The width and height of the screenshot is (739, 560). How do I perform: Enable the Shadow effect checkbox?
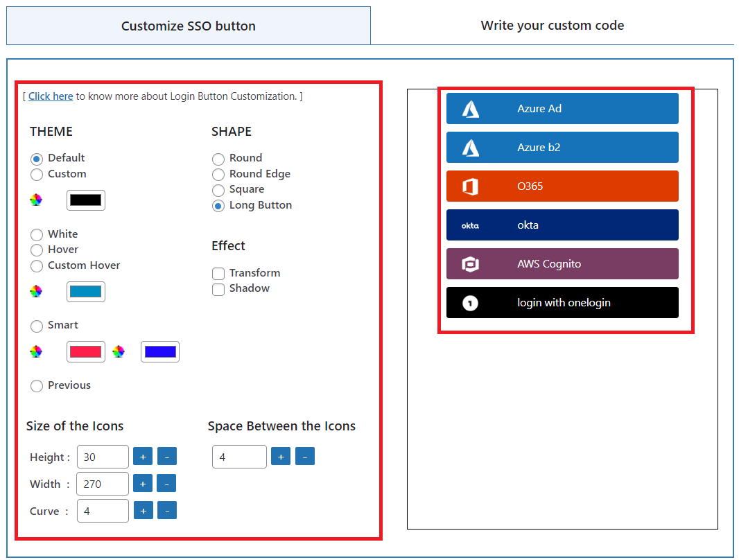218,289
